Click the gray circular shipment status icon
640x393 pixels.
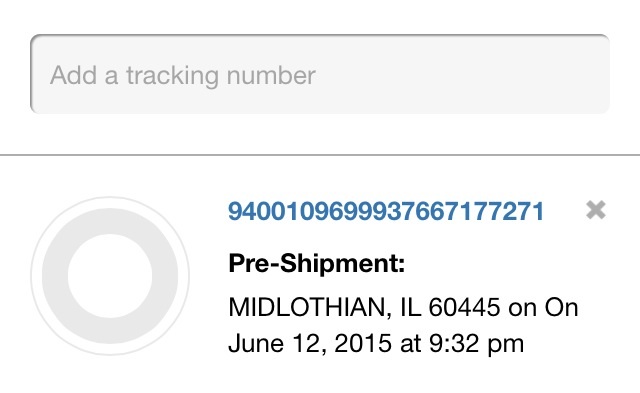pyautogui.click(x=110, y=276)
